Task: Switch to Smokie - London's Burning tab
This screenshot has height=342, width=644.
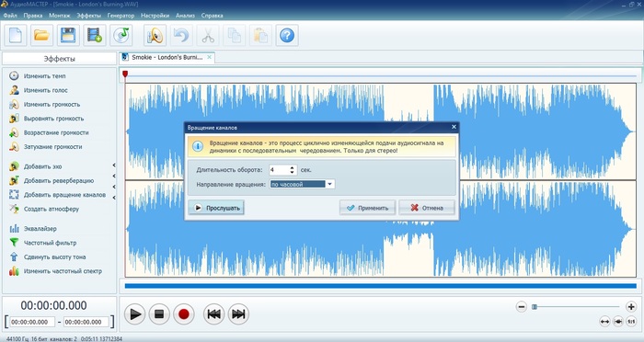Action: click(x=167, y=58)
